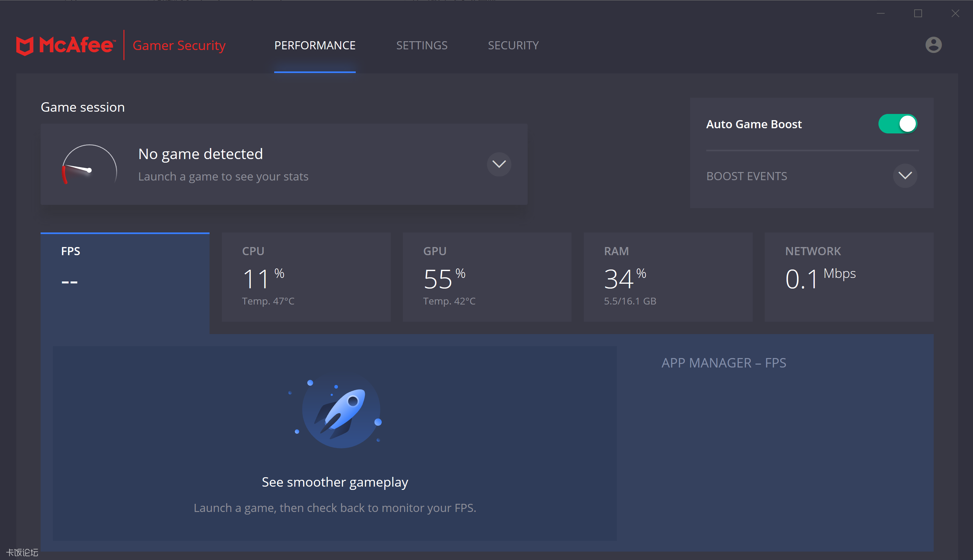
Task: Switch to the Security tab
Action: pyautogui.click(x=513, y=45)
